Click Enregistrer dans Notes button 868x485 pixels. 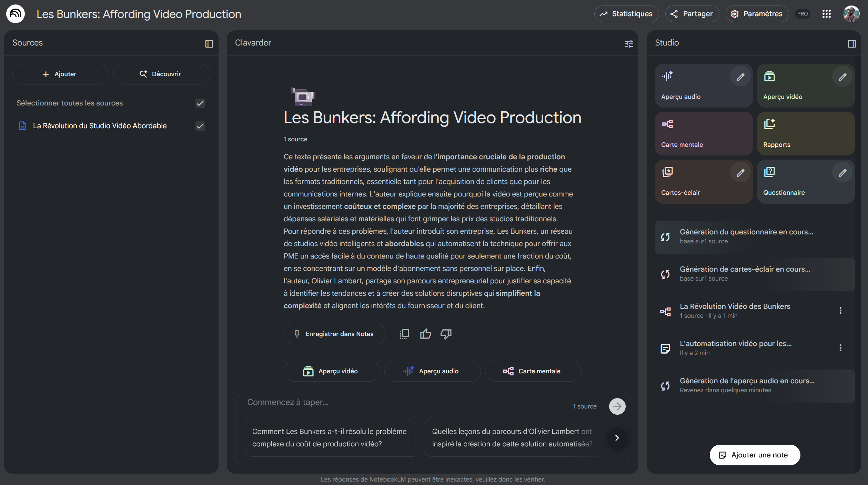point(334,334)
